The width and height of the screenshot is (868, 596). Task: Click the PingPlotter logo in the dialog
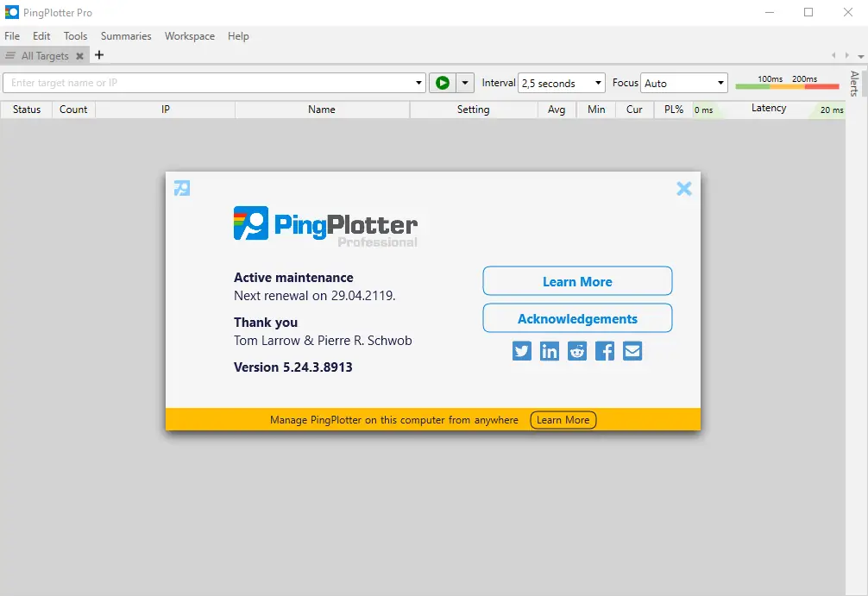pyautogui.click(x=325, y=226)
